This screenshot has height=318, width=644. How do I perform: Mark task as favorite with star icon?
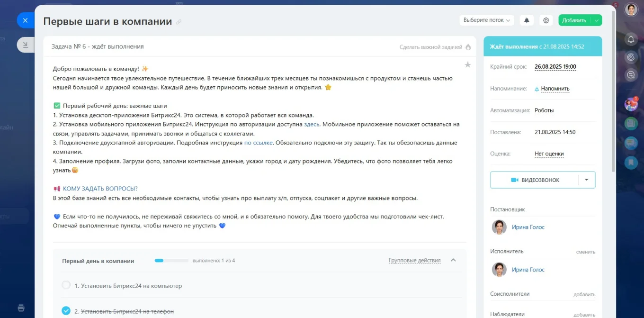pyautogui.click(x=468, y=65)
